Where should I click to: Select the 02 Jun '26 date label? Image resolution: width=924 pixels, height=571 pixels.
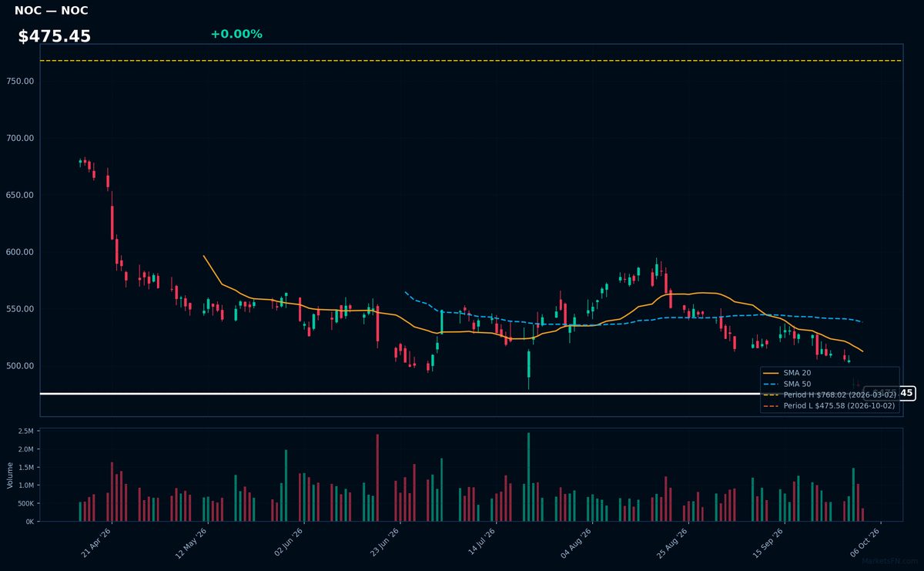tap(288, 542)
